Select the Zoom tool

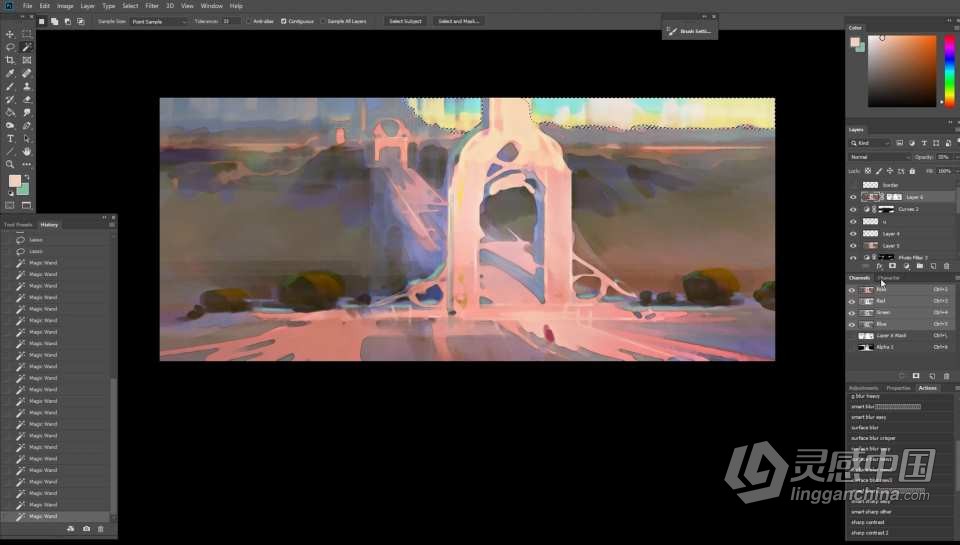point(10,164)
